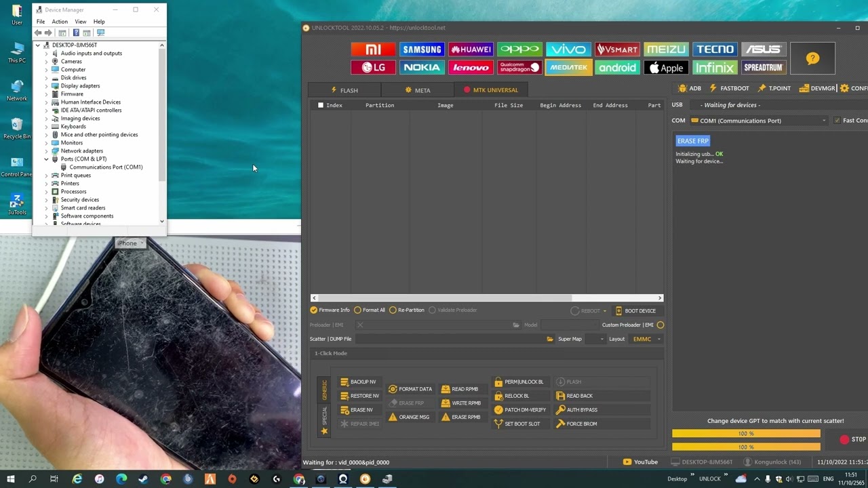
Task: Click the upper 100% progress bar
Action: pyautogui.click(x=746, y=434)
